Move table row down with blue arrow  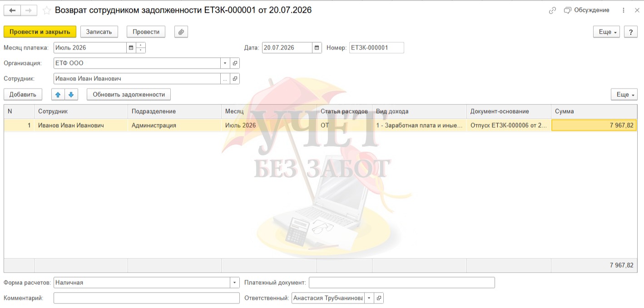(71, 94)
